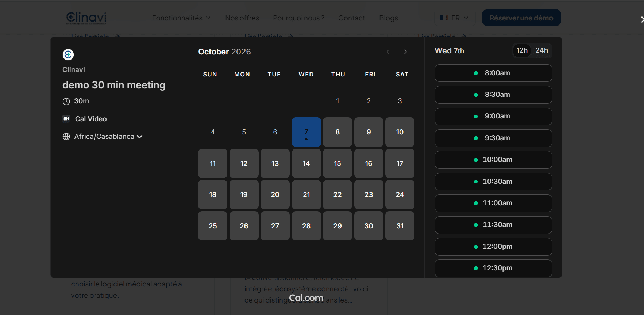644x315 pixels.
Task: Pick the 10:30am slot
Action: pyautogui.click(x=493, y=182)
